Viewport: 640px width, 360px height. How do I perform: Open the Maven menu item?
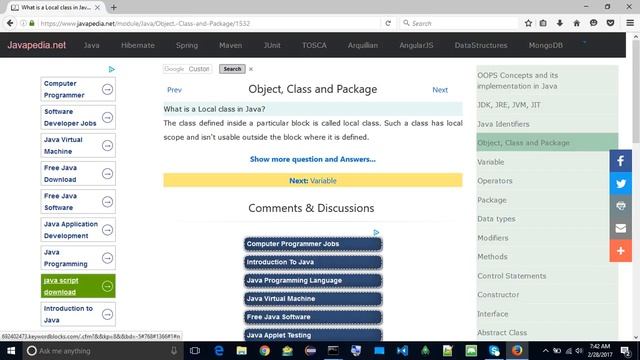click(231, 45)
